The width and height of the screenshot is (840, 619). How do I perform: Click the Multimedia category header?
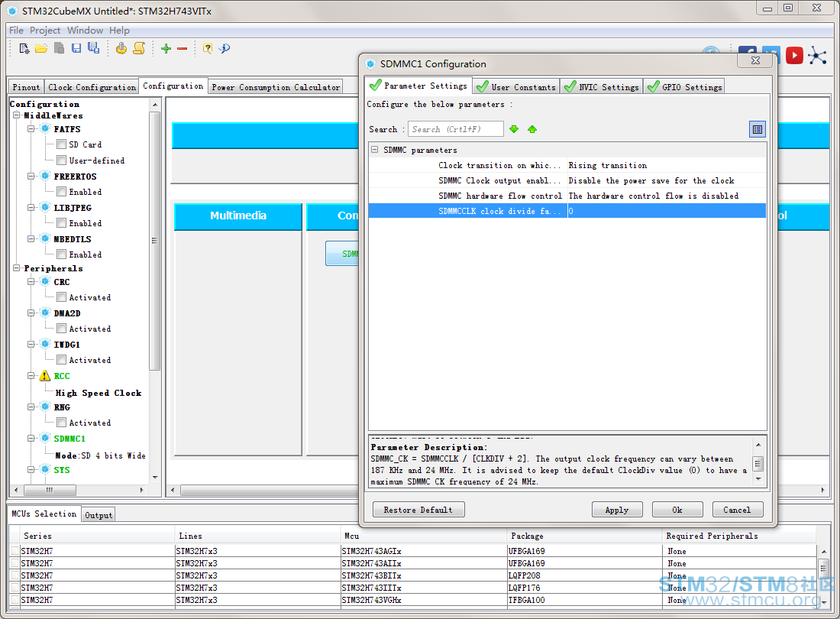click(x=237, y=216)
